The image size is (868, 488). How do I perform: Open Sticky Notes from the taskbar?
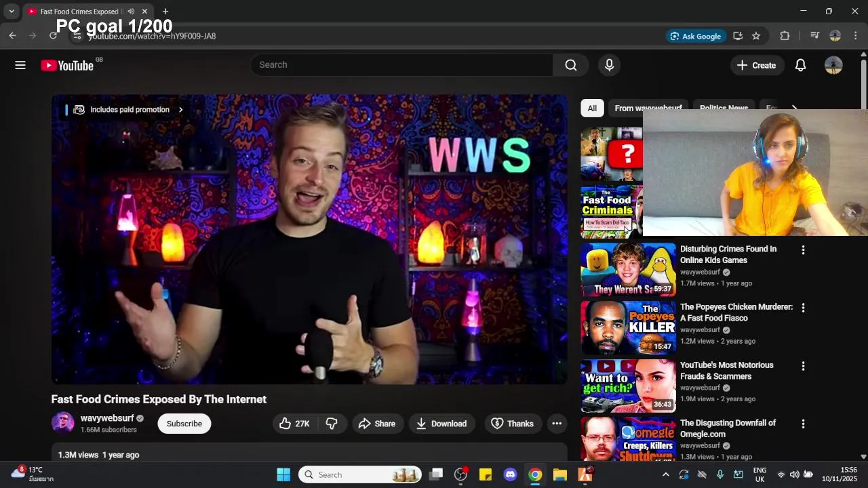coord(486,474)
